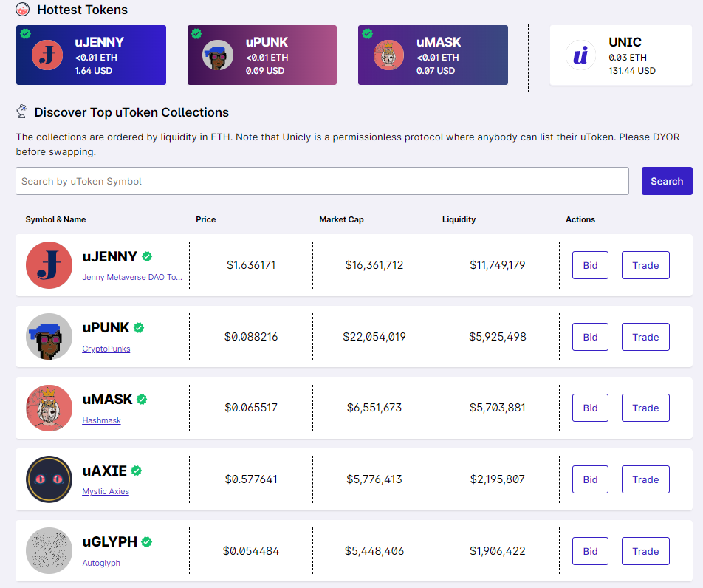Click the uAXIE symbol heading in its row
The height and width of the screenshot is (588, 703).
[x=104, y=471]
